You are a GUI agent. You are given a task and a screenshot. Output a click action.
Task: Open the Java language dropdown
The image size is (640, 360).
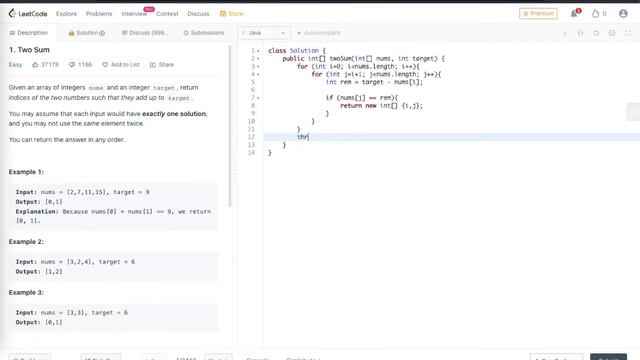(x=264, y=33)
